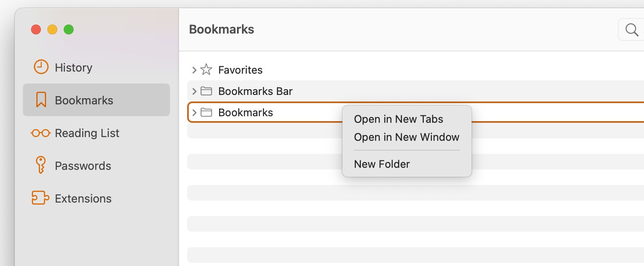Open the History section label
The width and height of the screenshot is (644, 266).
point(74,68)
